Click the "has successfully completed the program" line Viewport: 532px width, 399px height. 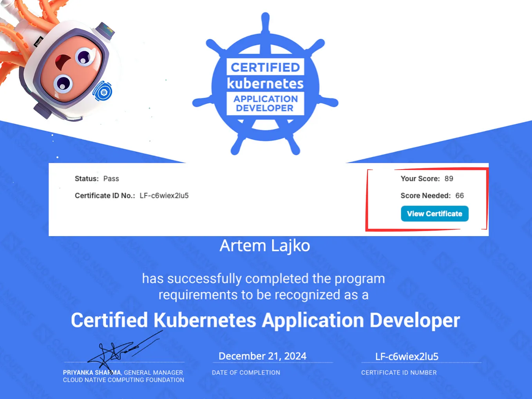(x=264, y=278)
